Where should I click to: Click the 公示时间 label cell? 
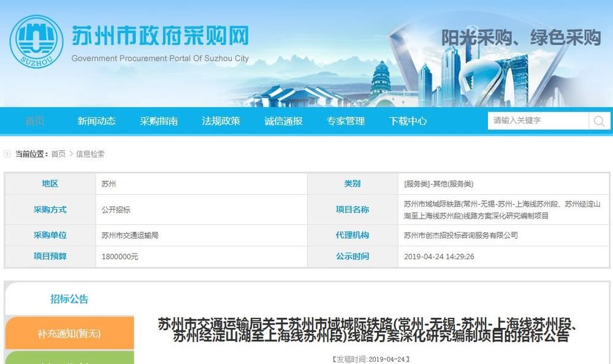click(x=352, y=257)
